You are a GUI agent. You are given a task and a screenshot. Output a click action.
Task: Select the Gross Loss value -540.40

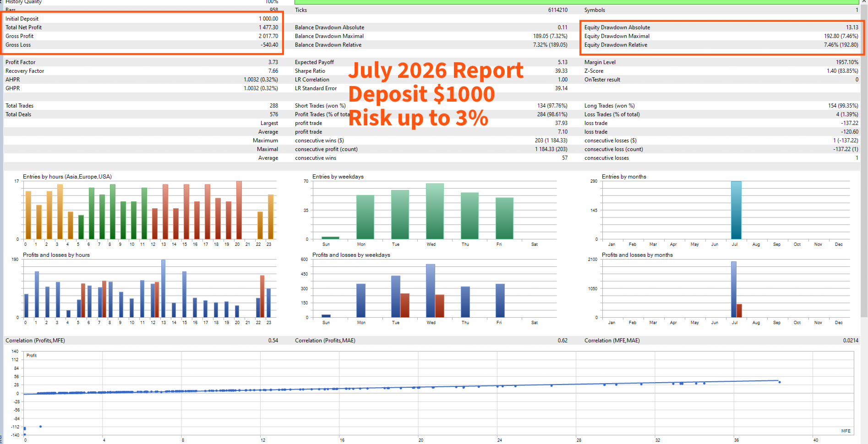(270, 45)
